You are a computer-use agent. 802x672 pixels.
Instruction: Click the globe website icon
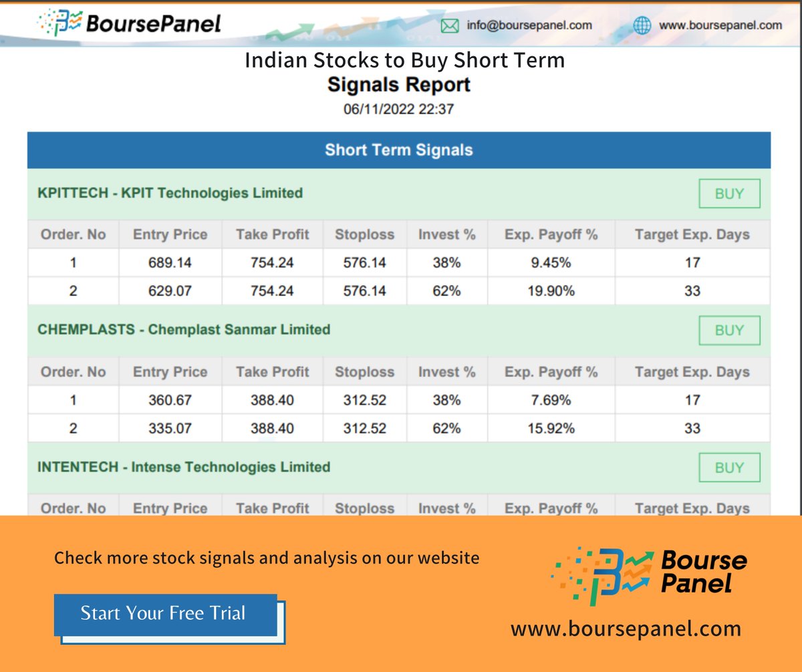click(642, 25)
